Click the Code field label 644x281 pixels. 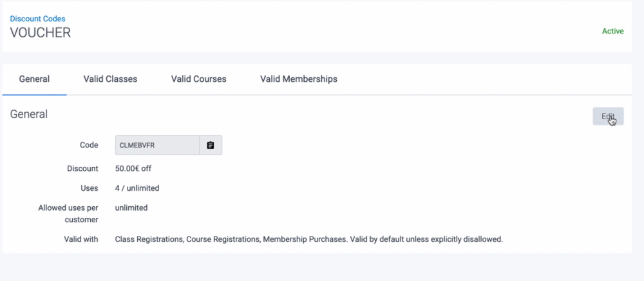click(x=89, y=146)
